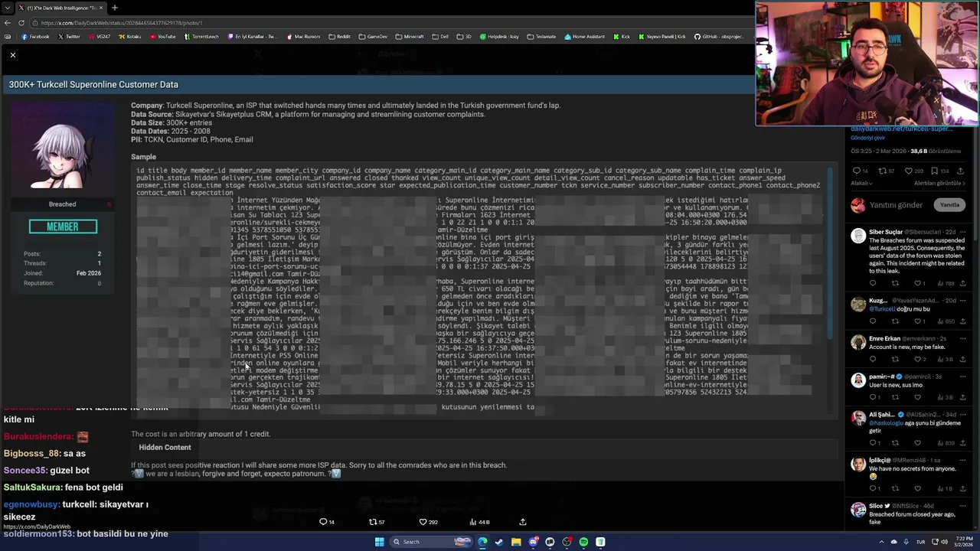The image size is (980, 551).
Task: Open the Home Assistant bookmark
Action: [x=585, y=37]
